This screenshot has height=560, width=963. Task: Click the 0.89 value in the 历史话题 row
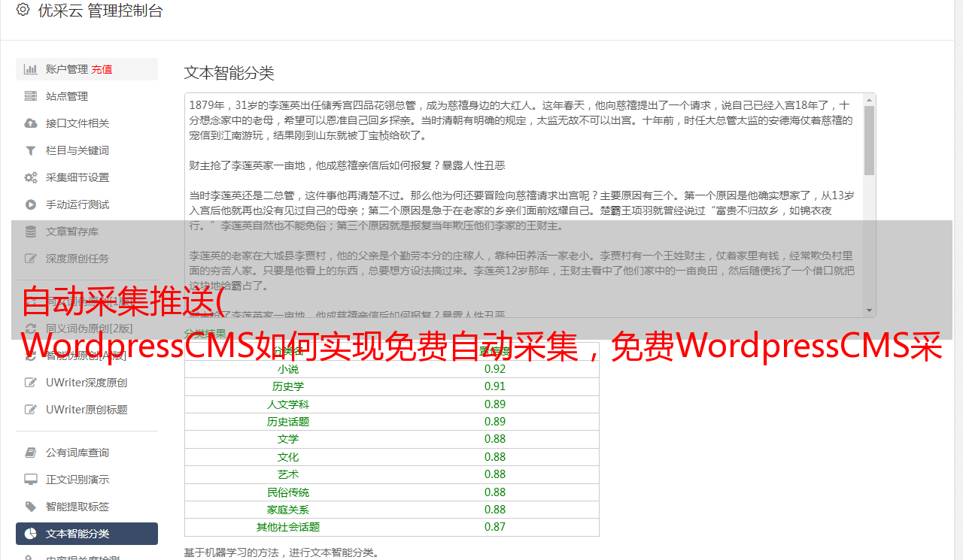click(x=495, y=422)
